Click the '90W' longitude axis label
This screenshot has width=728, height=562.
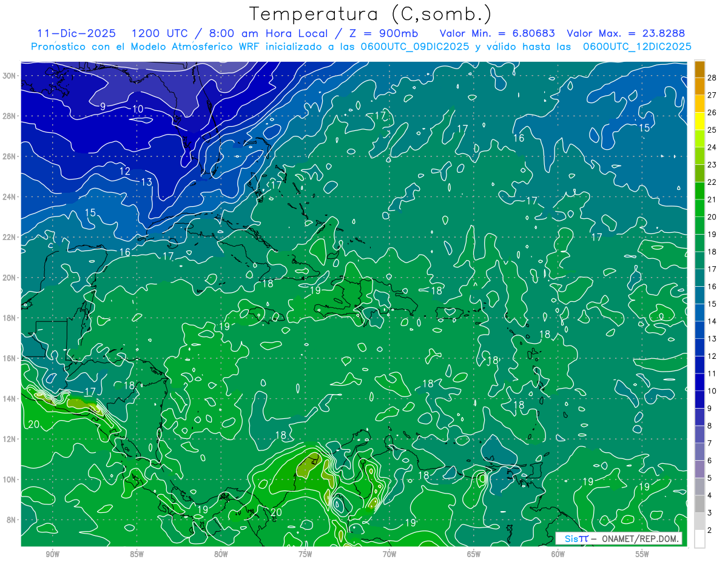[x=52, y=554]
